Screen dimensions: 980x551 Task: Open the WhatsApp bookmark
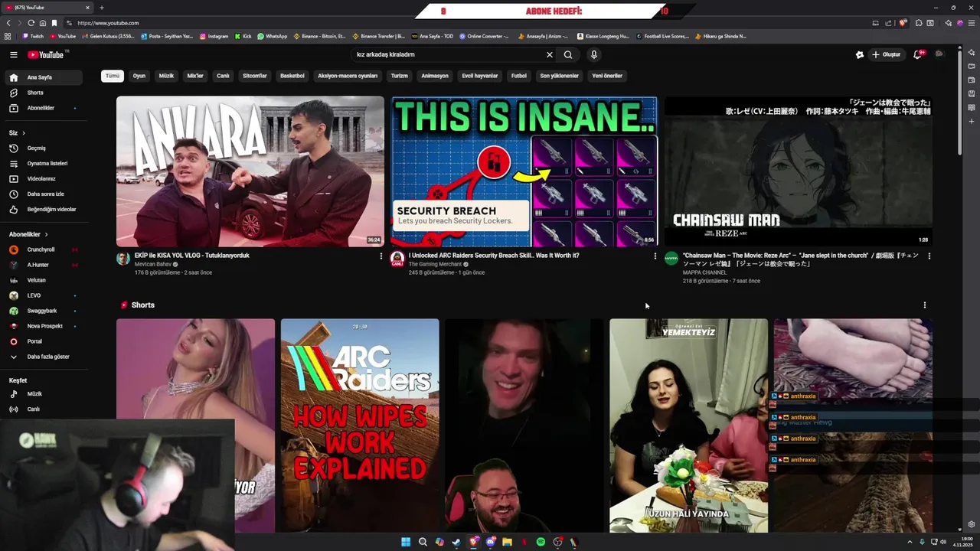click(x=273, y=36)
